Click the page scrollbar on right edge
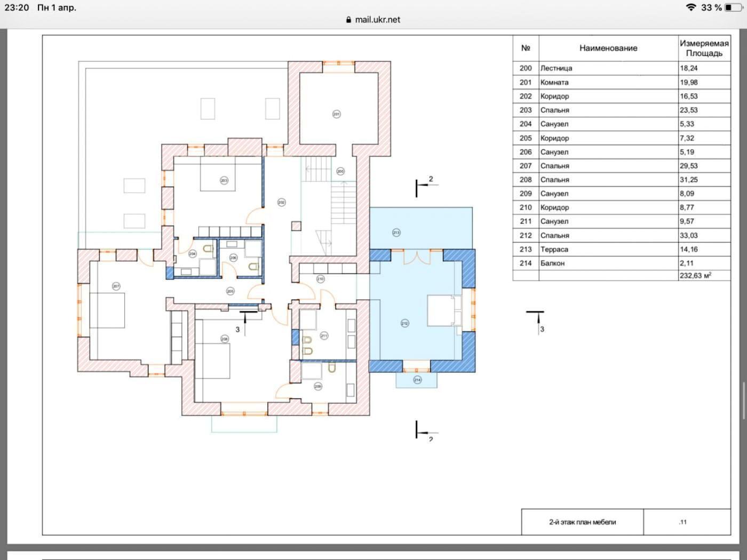This screenshot has height=560, width=747. tap(744, 400)
